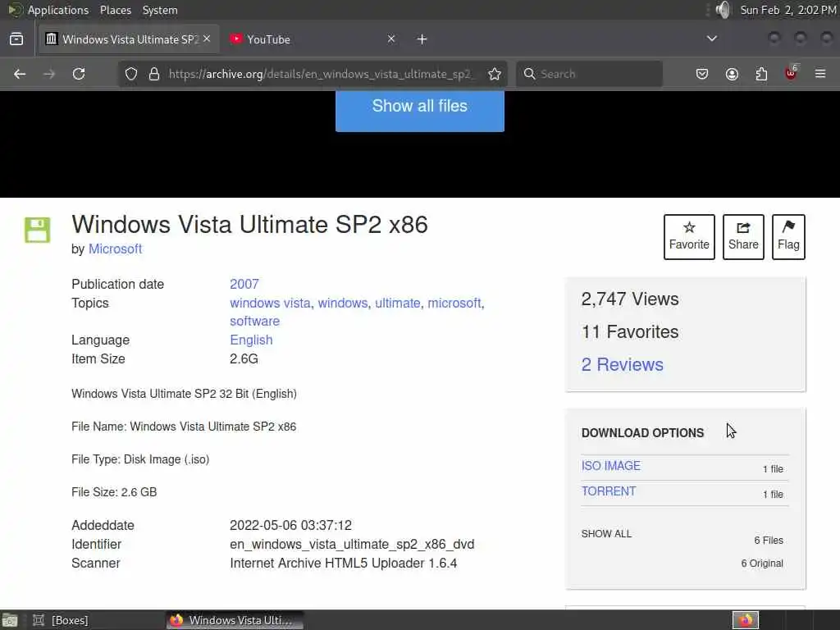840x630 pixels.
Task: Click the volume speaker icon in panel
Action: point(723,10)
